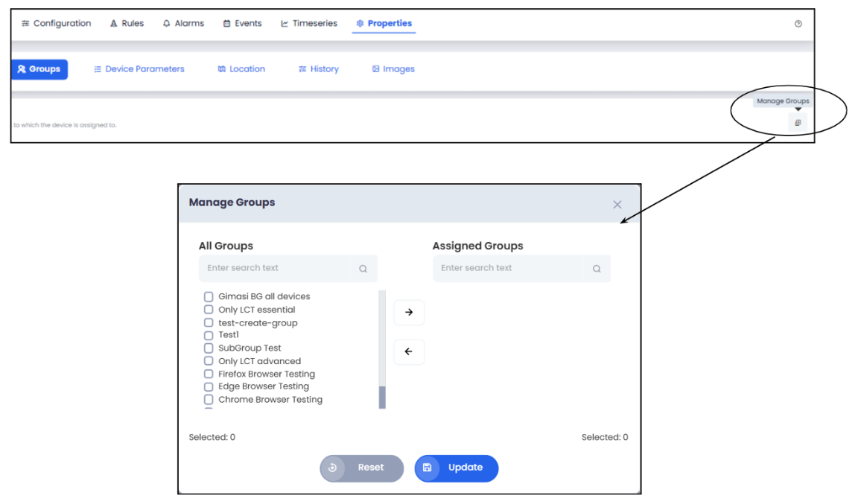Show the Location sub-tab
The width and height of the screenshot is (855, 504).
click(x=241, y=69)
